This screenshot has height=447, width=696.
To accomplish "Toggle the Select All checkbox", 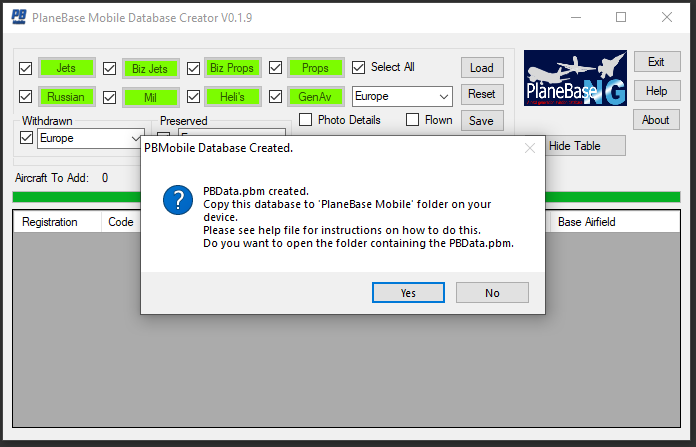I will pos(359,68).
